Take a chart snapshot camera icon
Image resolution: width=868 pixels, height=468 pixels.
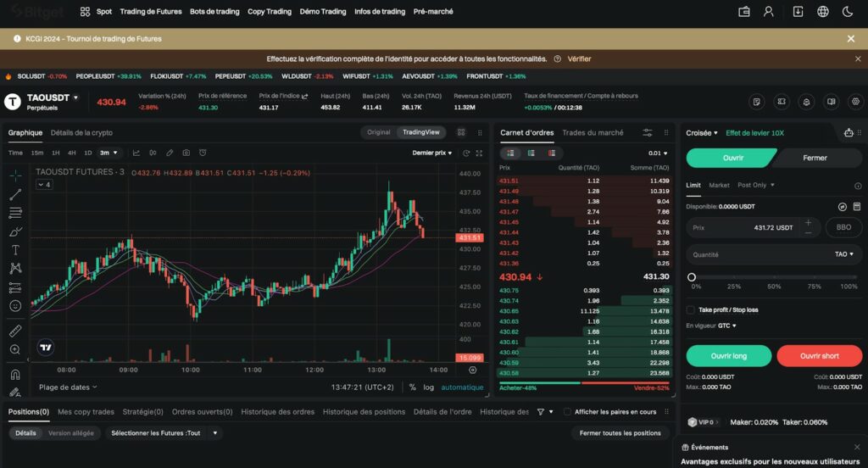pyautogui.click(x=186, y=153)
